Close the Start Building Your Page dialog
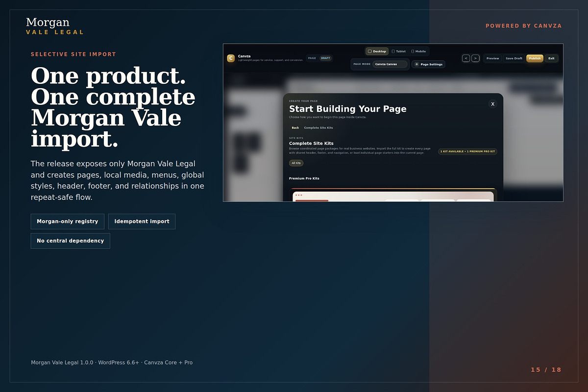 coord(493,104)
